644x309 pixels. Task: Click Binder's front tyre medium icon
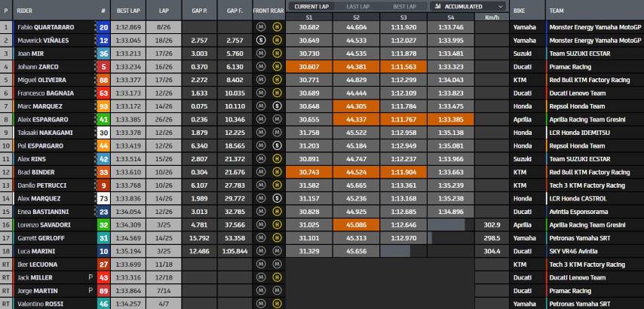point(260,172)
